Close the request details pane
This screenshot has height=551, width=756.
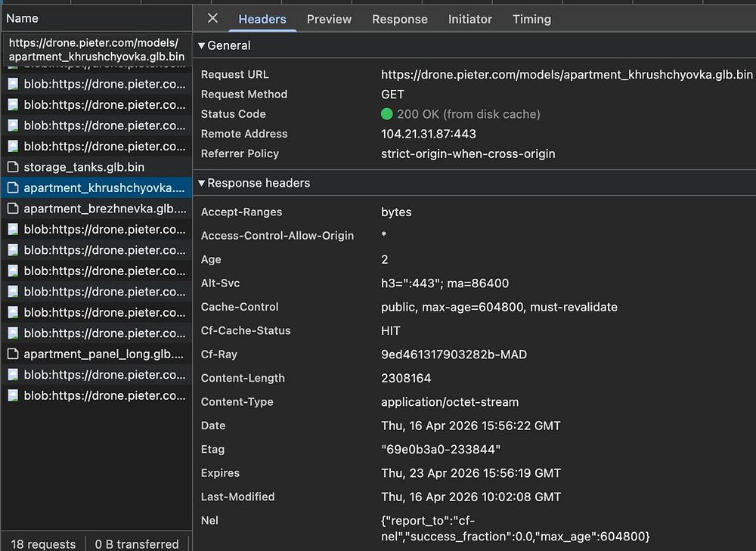click(212, 19)
